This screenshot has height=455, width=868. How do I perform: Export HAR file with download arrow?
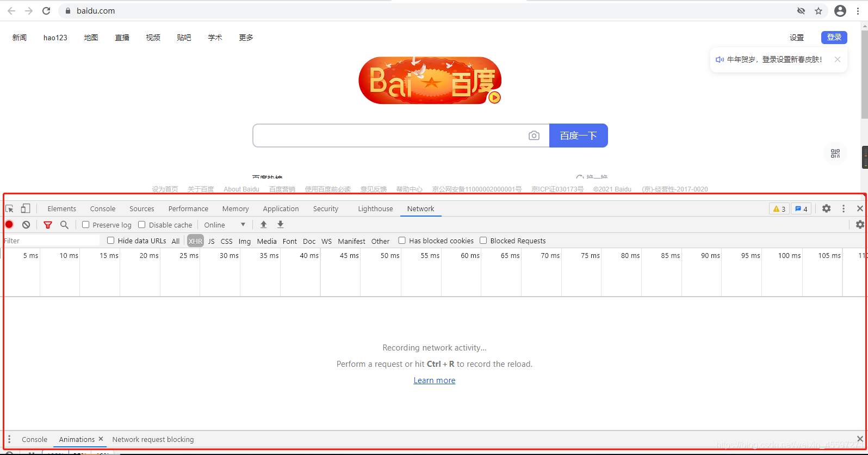(x=281, y=224)
